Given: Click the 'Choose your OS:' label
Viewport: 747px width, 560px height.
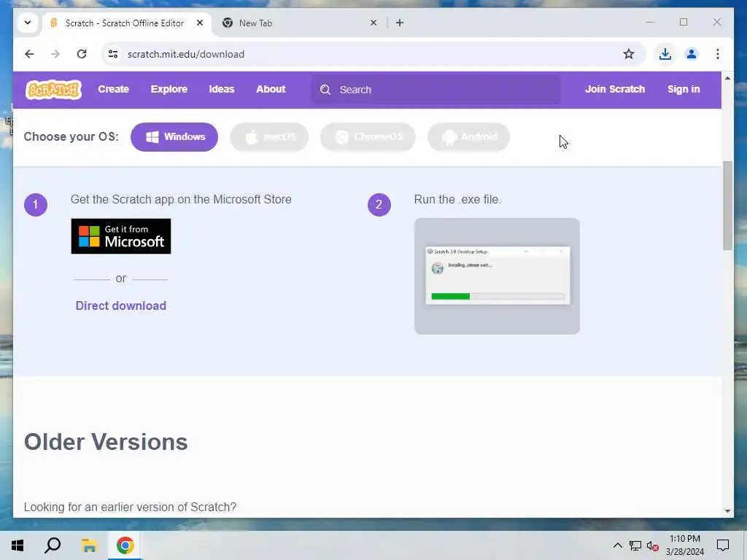Looking at the screenshot, I should pyautogui.click(x=71, y=136).
